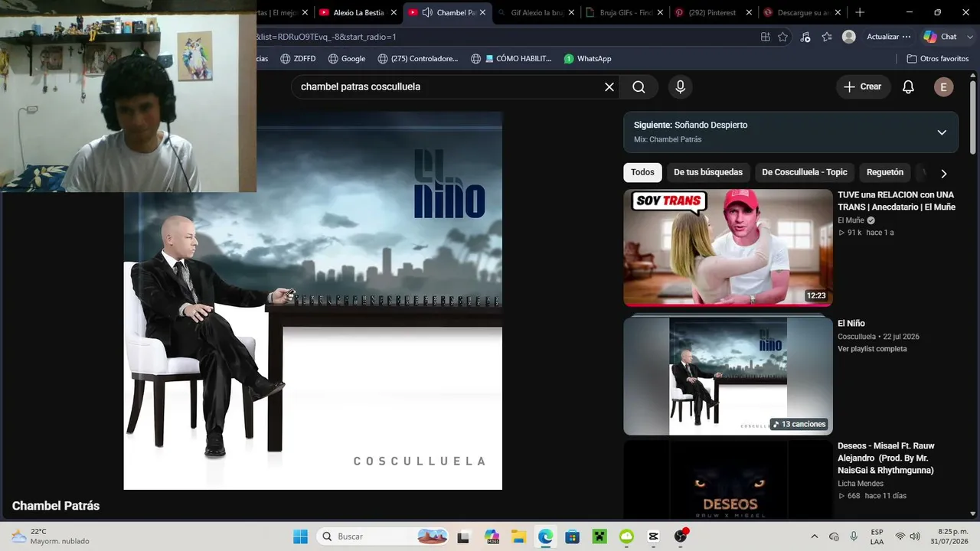Select the De tus búsquedas filter chip
Screen dimensions: 980x551
coord(708,172)
